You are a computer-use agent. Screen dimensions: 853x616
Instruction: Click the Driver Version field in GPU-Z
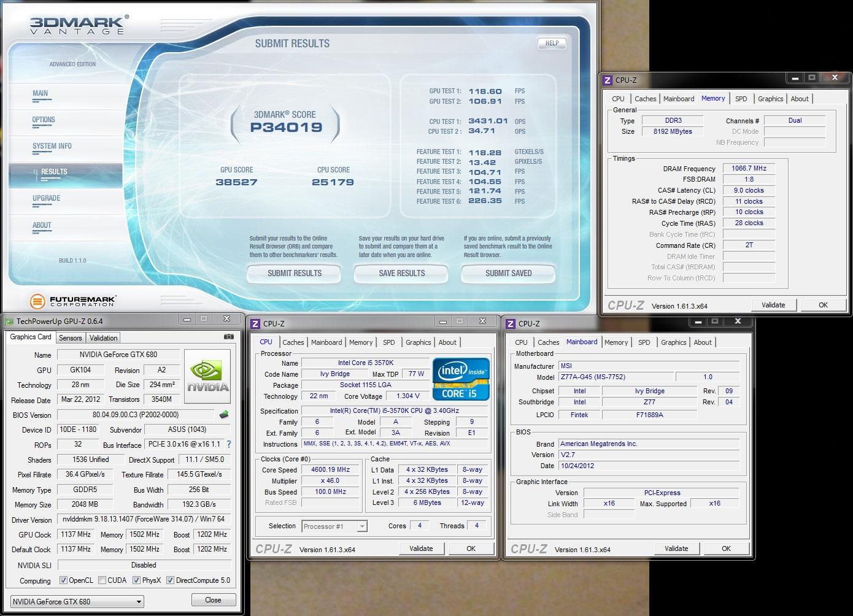[x=144, y=519]
